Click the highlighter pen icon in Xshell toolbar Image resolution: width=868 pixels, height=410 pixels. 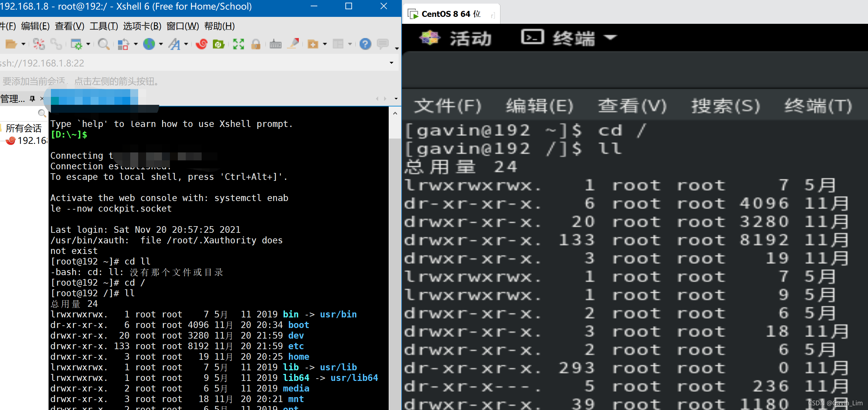tap(294, 44)
